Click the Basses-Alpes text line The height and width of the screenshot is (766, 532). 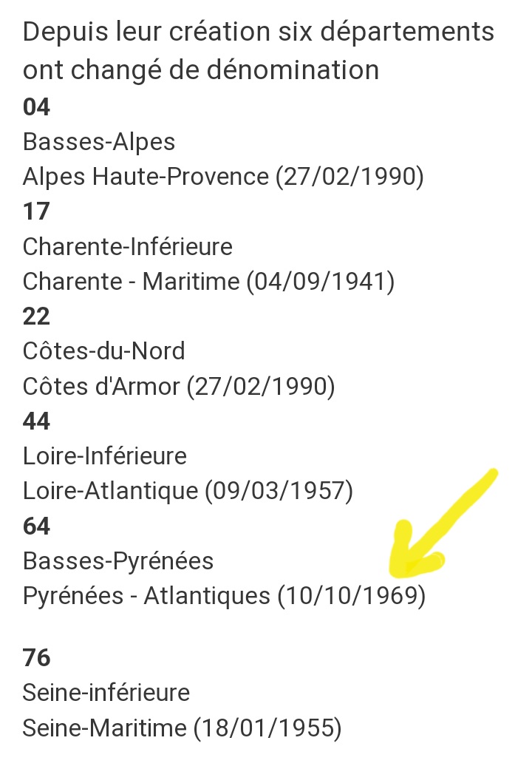[99, 142]
